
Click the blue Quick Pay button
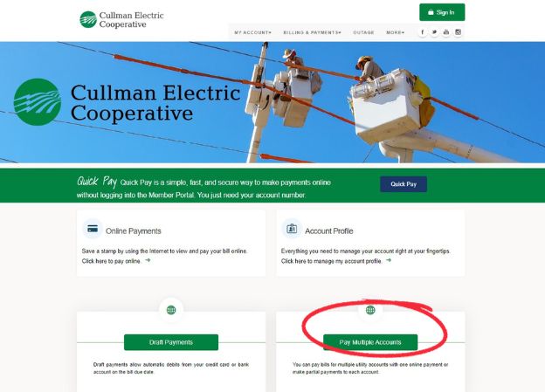(x=404, y=184)
